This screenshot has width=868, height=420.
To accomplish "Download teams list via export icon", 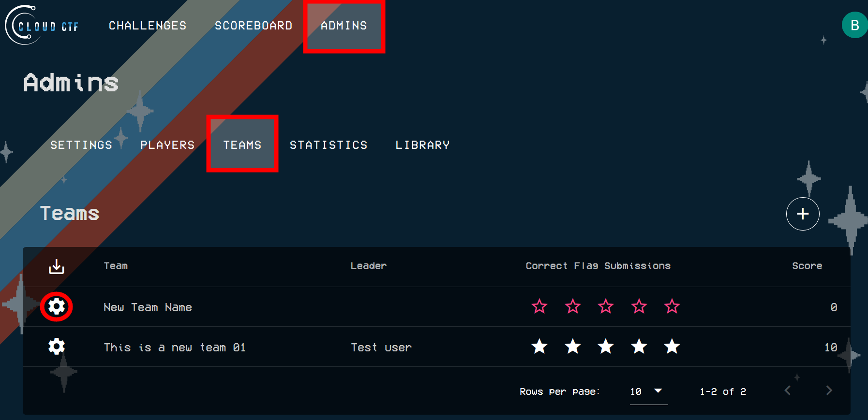I will click(x=57, y=266).
